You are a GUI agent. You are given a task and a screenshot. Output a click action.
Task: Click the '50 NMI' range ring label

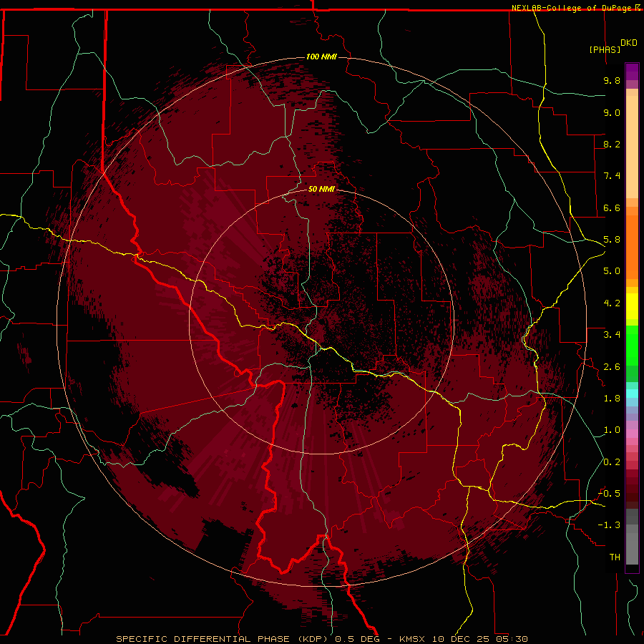[321, 189]
